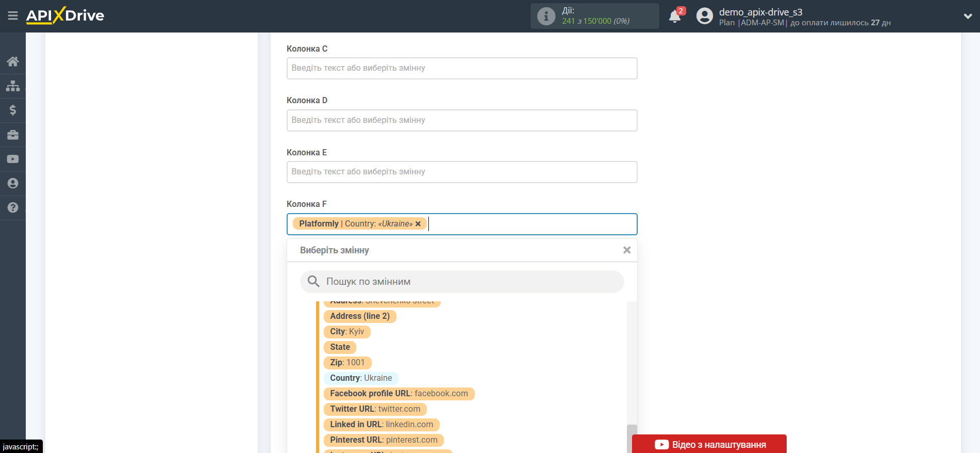
Task: Select the City: Kyiv variable
Action: point(347,332)
